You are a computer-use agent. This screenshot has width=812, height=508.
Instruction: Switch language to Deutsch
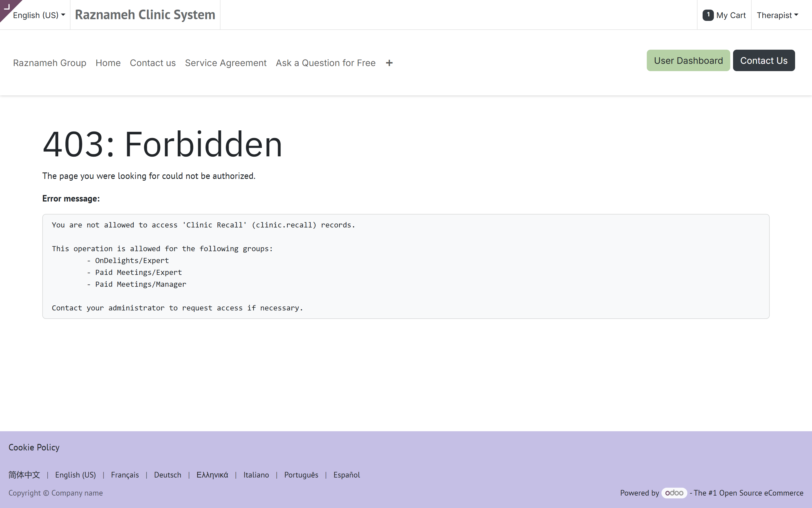click(x=167, y=475)
